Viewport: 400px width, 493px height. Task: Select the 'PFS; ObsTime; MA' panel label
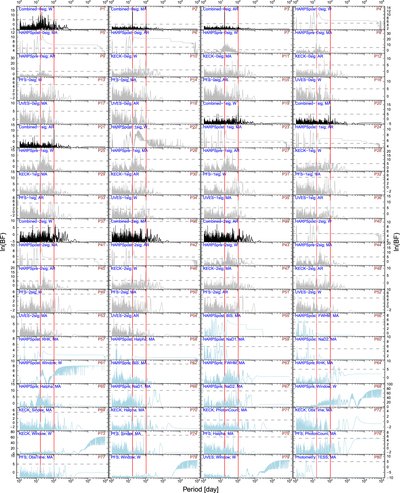pos(36,457)
